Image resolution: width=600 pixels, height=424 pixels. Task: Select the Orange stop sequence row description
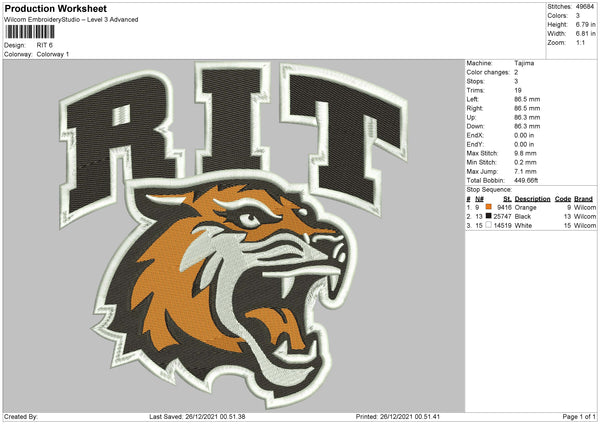point(525,207)
